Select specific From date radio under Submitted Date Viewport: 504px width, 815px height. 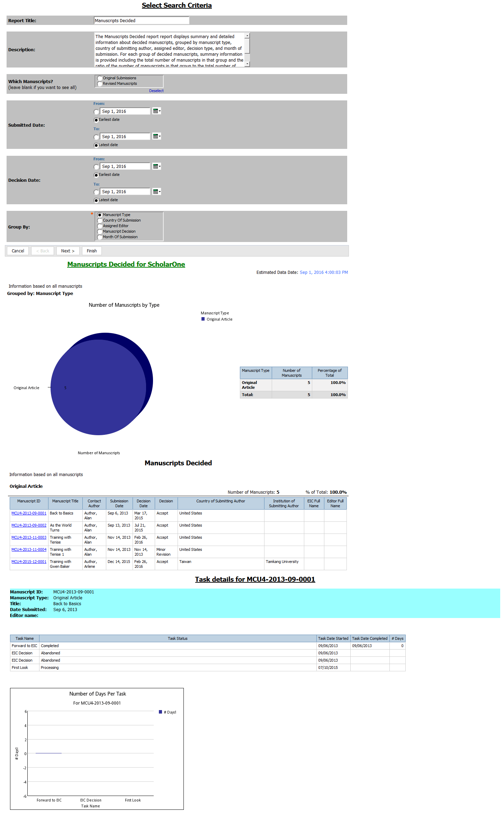click(x=96, y=112)
